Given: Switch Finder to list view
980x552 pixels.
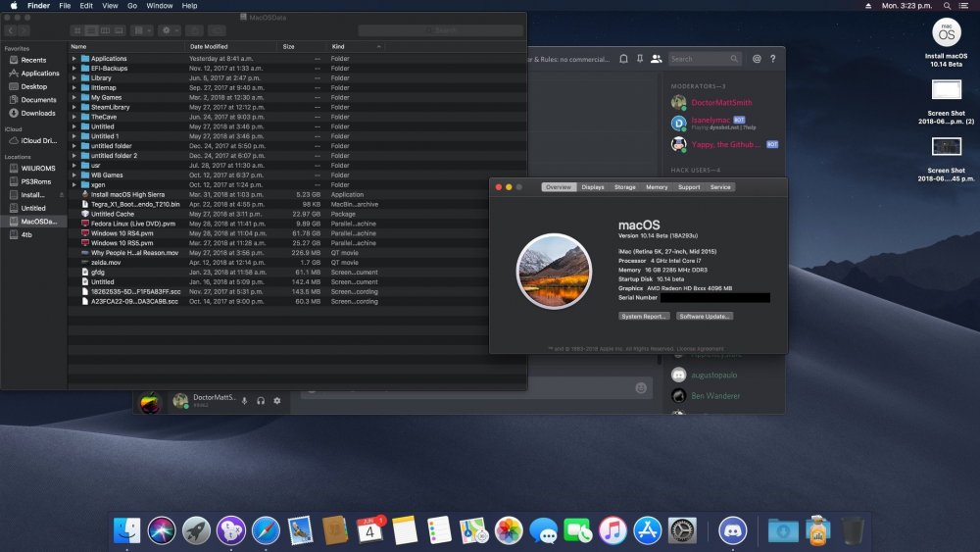Looking at the screenshot, I should point(91,30).
